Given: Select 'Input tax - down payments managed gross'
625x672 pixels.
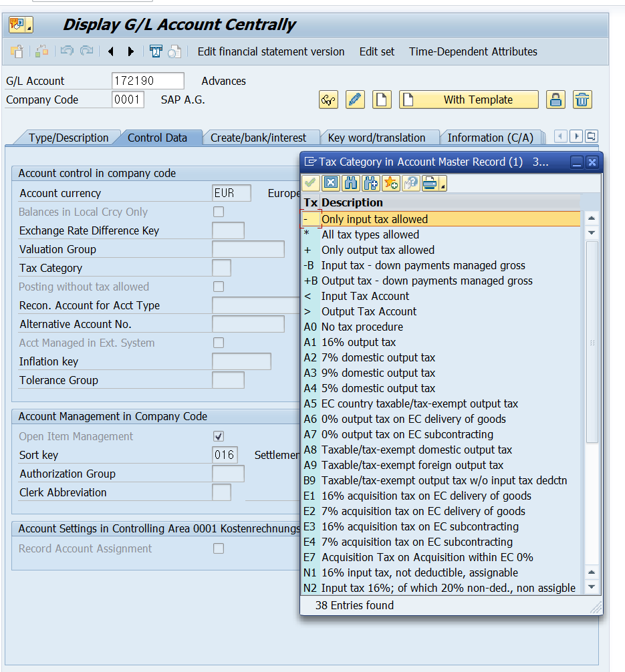Looking at the screenshot, I should tap(441, 265).
